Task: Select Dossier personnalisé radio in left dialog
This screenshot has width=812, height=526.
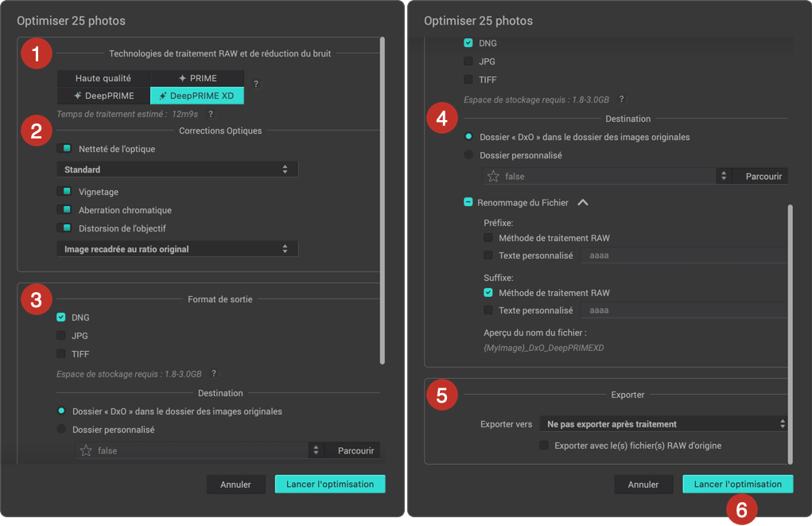Action: (61, 429)
